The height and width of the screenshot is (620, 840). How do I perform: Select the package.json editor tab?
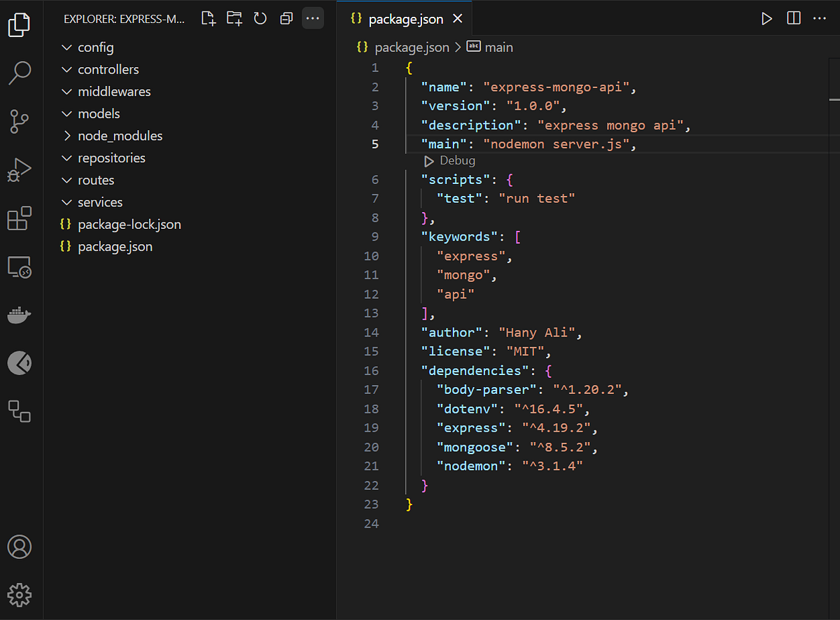405,18
